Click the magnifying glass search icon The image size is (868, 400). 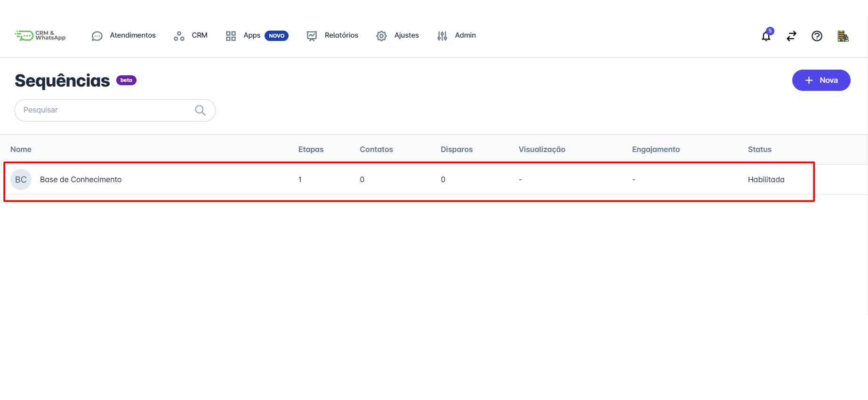point(200,110)
